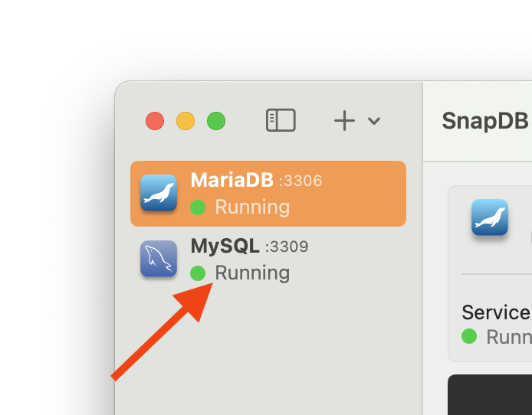Click the MySQL dolphin icon in the sidebar

click(159, 259)
